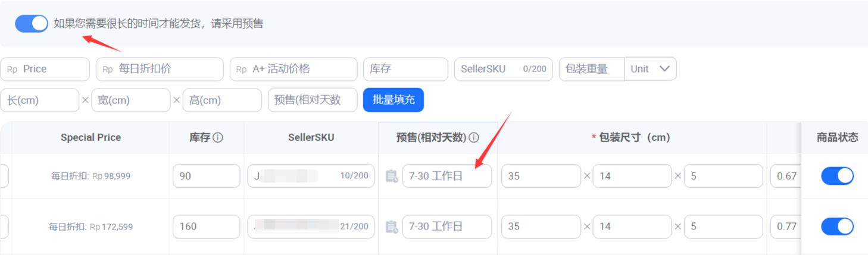Click the 包装重量 batch input
The width and height of the screenshot is (868, 255).
pyautogui.click(x=591, y=69)
